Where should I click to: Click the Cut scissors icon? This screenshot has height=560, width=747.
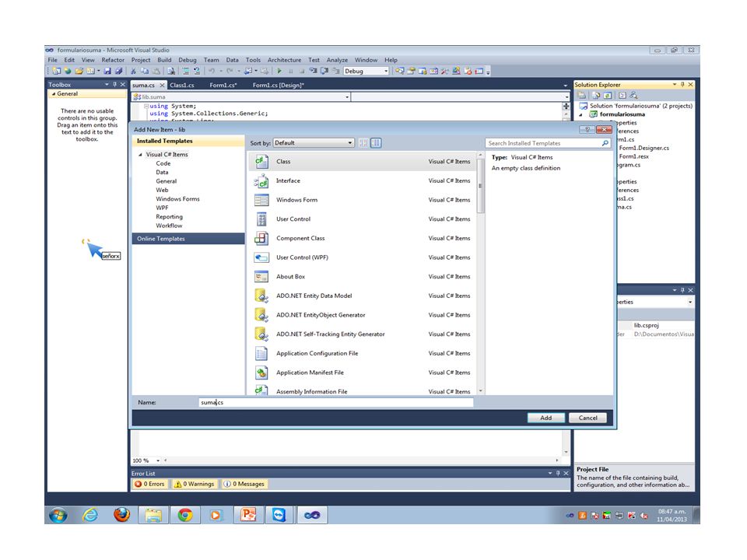133,71
